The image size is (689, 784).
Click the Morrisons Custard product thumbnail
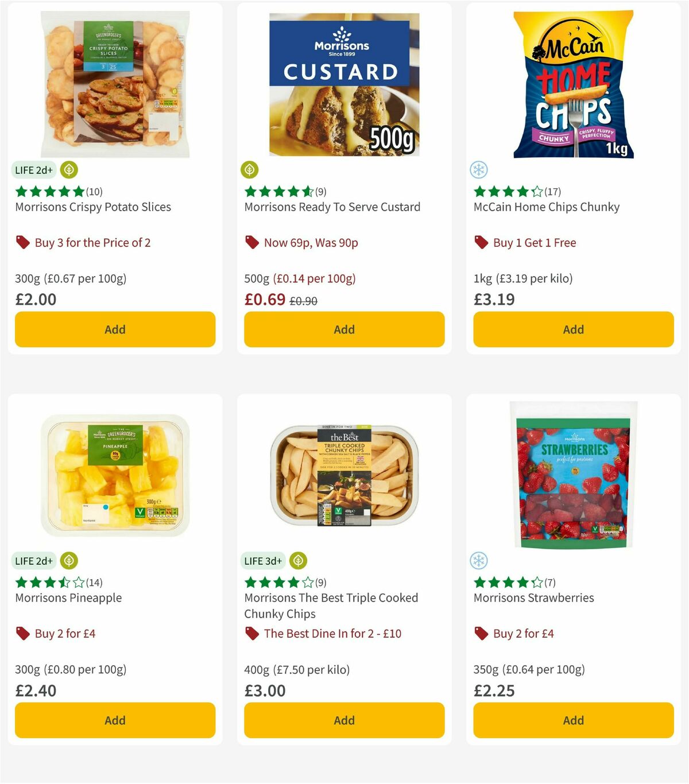pyautogui.click(x=343, y=83)
